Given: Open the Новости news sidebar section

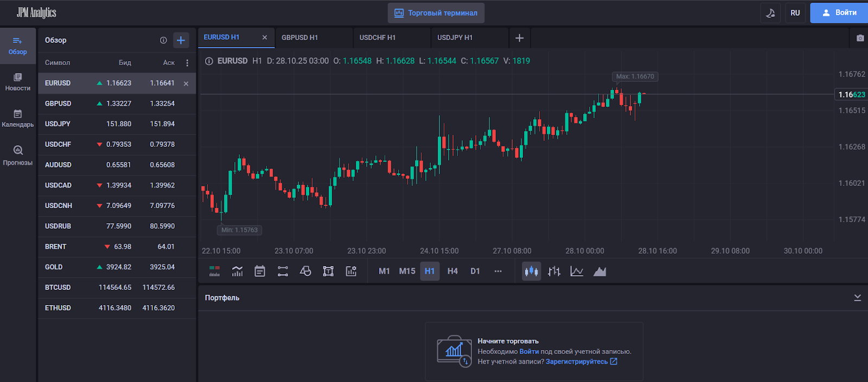Looking at the screenshot, I should (x=18, y=82).
